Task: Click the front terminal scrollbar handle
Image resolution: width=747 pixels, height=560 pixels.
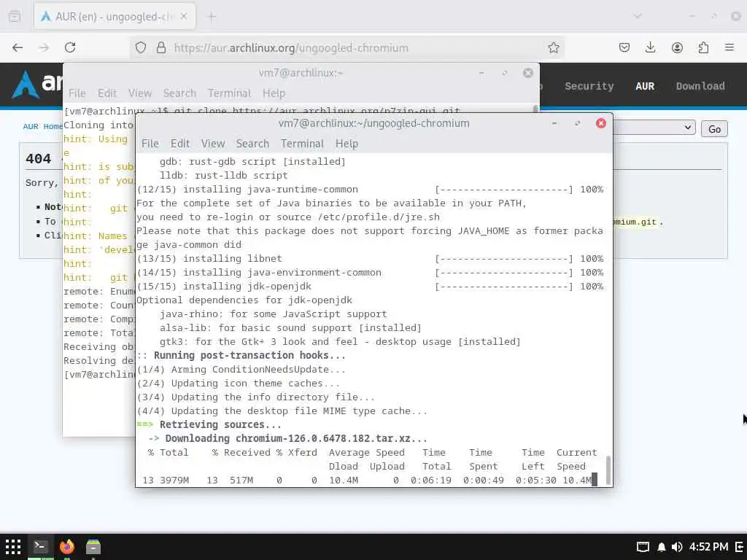Action: (608, 470)
